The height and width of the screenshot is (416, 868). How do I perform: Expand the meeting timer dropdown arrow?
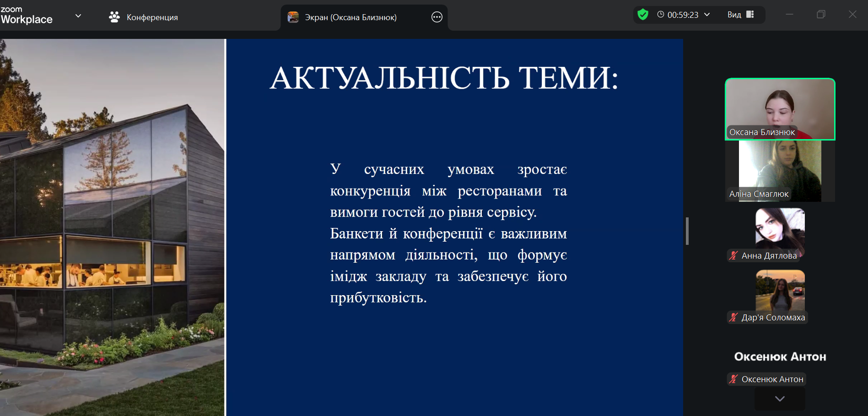click(707, 15)
